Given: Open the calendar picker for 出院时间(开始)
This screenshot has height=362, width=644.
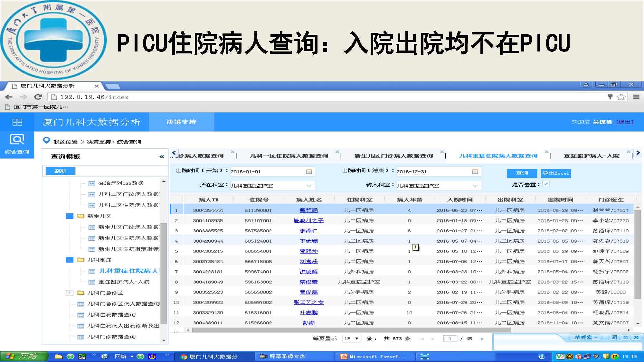Looking at the screenshot, I should pyautogui.click(x=309, y=172).
